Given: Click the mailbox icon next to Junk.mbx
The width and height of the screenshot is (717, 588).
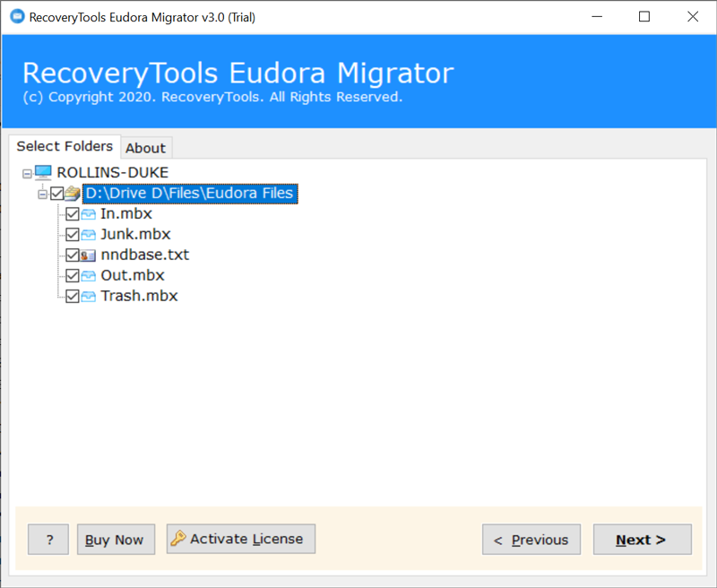Looking at the screenshot, I should pyautogui.click(x=88, y=235).
